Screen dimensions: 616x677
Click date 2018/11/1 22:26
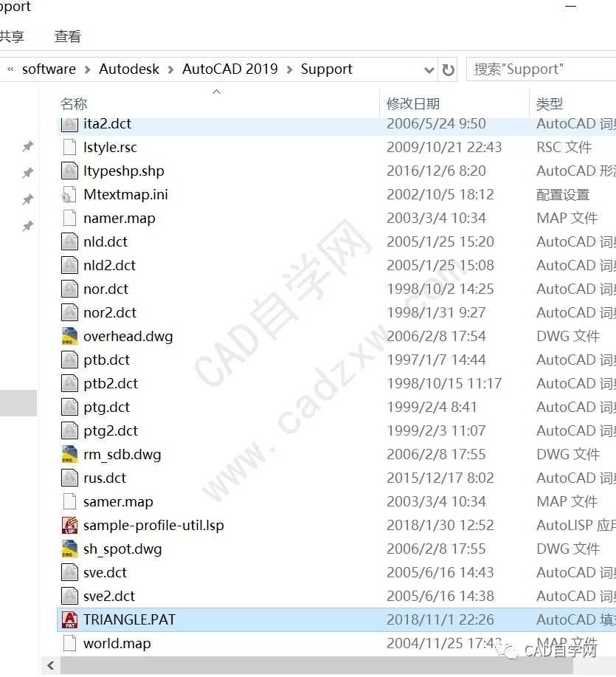click(440, 619)
